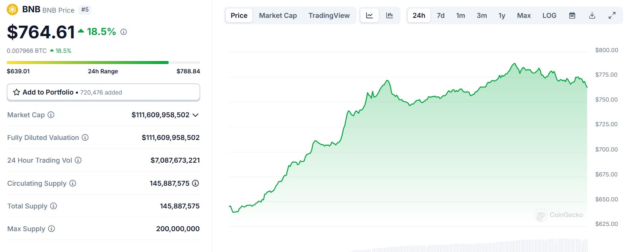Expand the Market Cap value chevron
This screenshot has height=252, width=644.
(x=196, y=115)
